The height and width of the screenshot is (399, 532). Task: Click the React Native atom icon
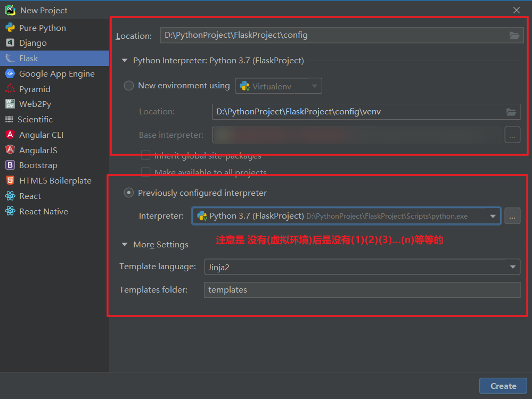coord(10,211)
